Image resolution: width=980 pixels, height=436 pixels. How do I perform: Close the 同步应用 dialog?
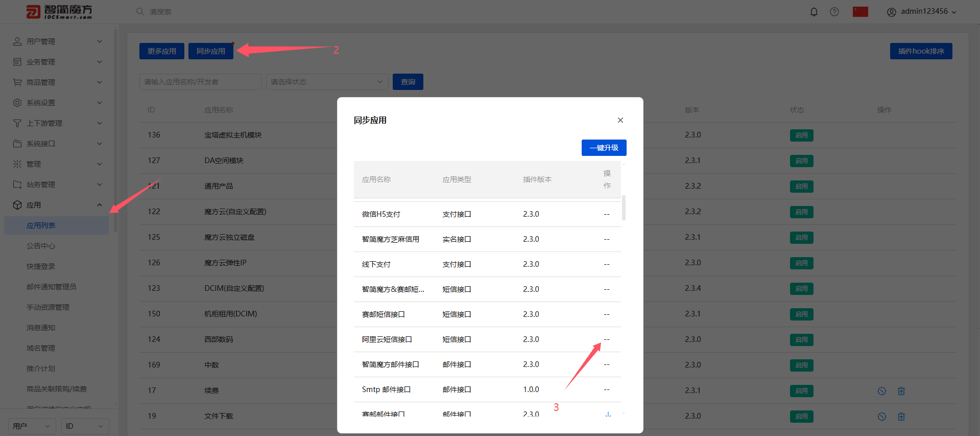pos(620,120)
